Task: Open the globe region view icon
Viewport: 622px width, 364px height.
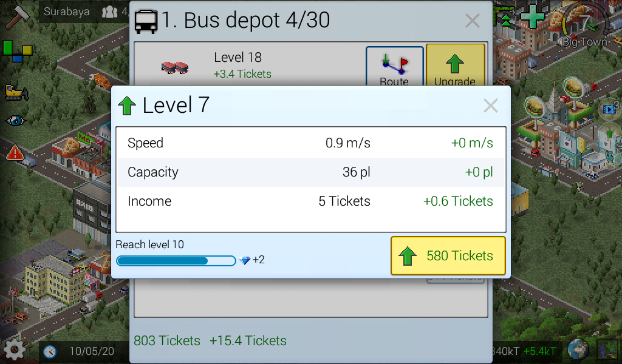Action: (x=578, y=349)
